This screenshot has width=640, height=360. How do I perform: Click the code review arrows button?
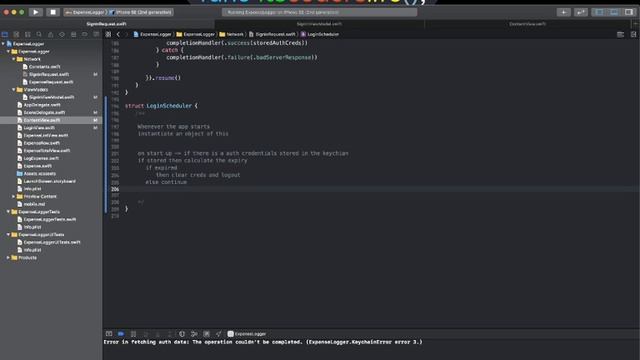click(x=580, y=12)
